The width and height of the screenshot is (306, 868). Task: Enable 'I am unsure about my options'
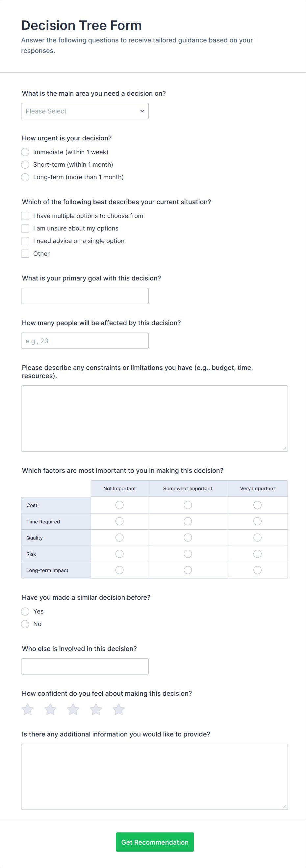coord(25,228)
